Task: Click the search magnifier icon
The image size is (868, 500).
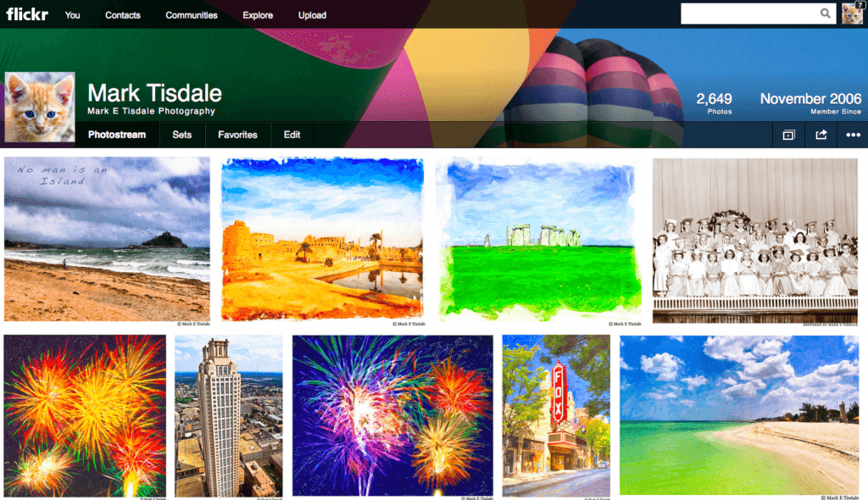Action: tap(825, 14)
